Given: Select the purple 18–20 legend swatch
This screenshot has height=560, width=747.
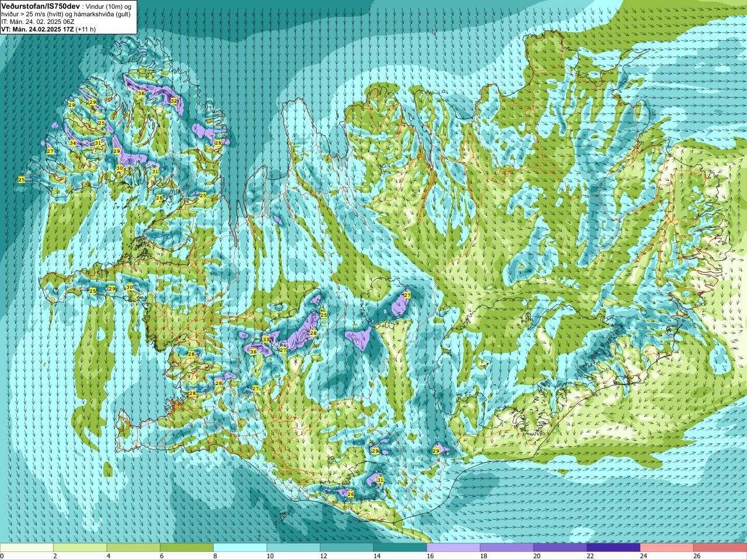Looking at the screenshot, I should click(507, 548).
